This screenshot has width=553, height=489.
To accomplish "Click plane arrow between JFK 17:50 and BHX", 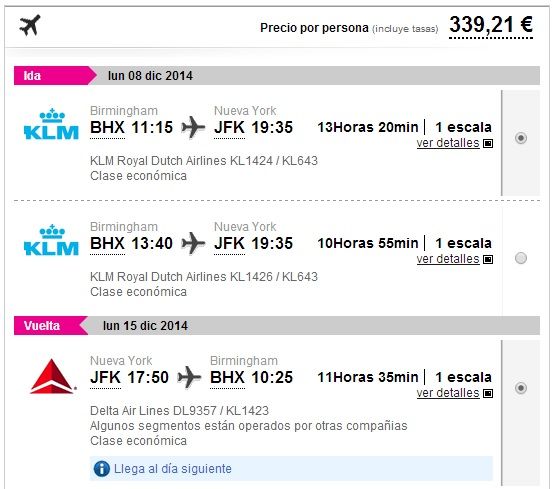I will coord(189,377).
